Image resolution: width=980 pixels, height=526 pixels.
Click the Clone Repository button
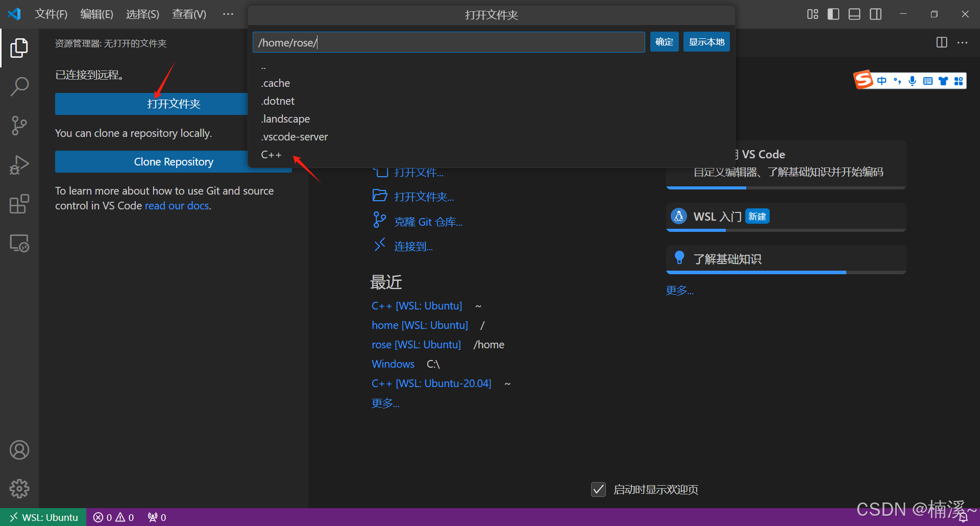[174, 161]
